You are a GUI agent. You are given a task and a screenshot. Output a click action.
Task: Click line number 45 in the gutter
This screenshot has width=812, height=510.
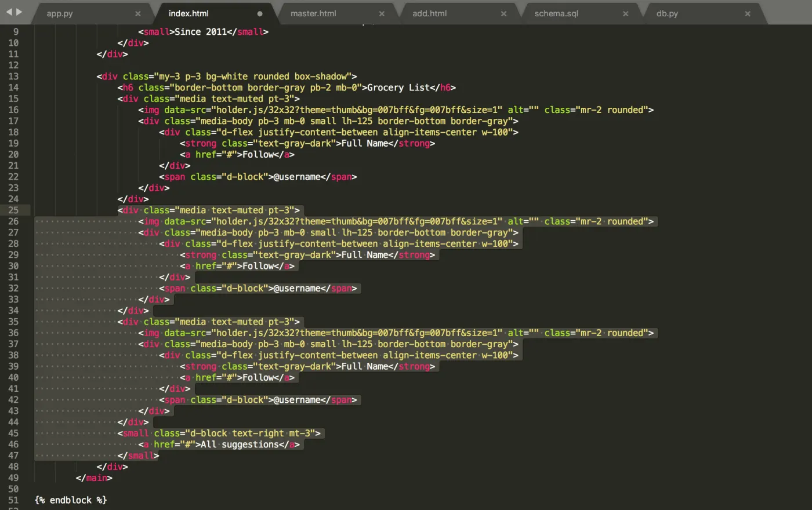(x=13, y=434)
